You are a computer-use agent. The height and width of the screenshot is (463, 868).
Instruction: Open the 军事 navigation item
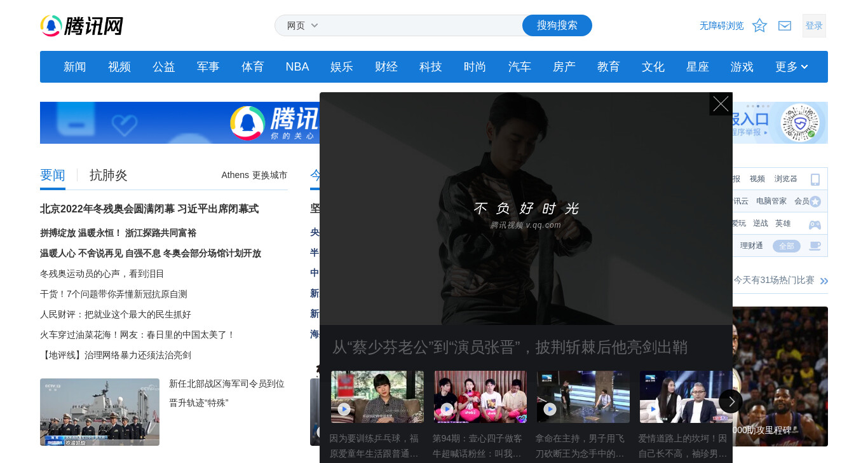click(208, 67)
